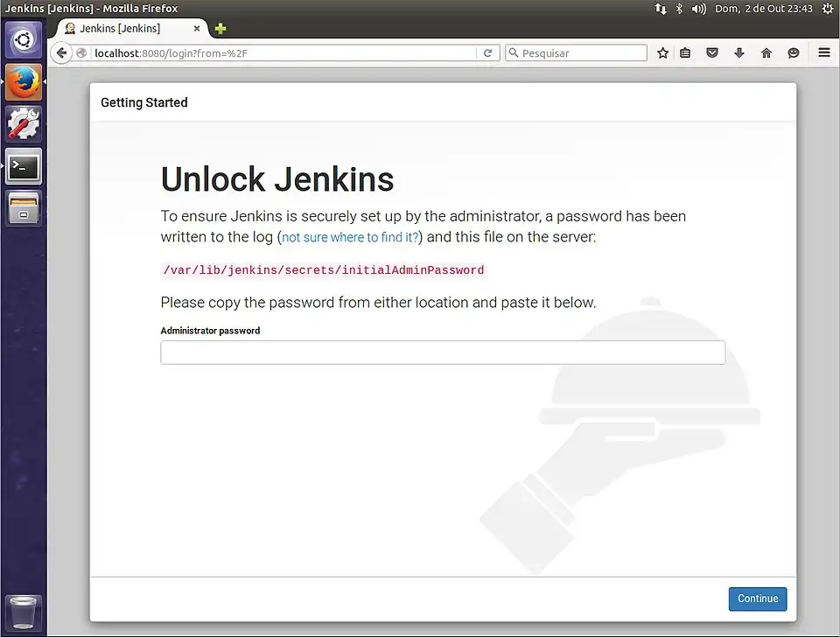840x637 pixels.
Task: Follow the 'not sure where to find it?' link
Action: [x=348, y=237]
